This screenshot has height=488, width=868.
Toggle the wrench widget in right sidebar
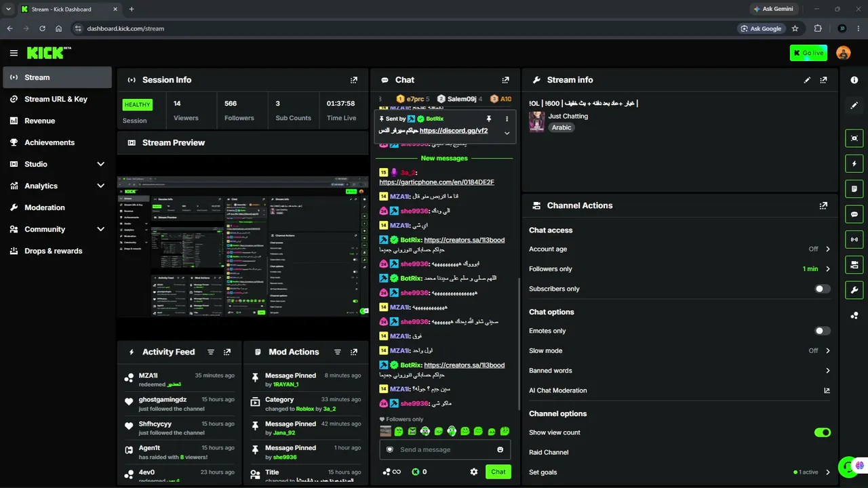(x=854, y=290)
